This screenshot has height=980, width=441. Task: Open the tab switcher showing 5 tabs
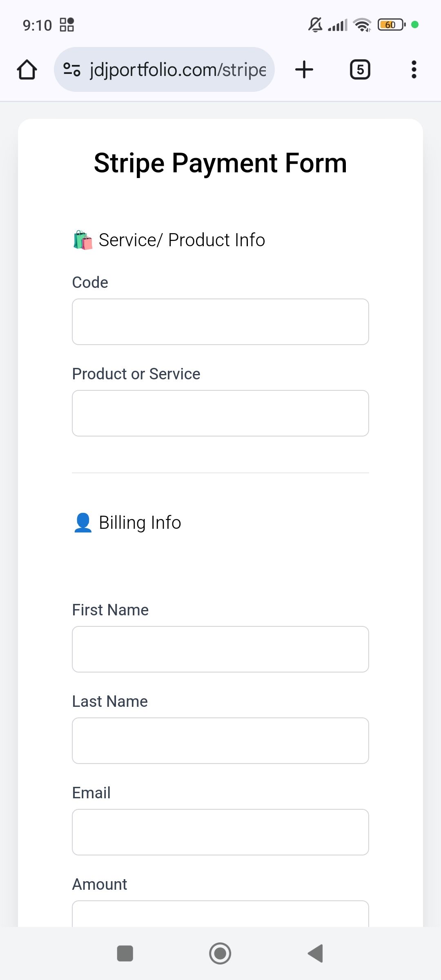coord(360,69)
